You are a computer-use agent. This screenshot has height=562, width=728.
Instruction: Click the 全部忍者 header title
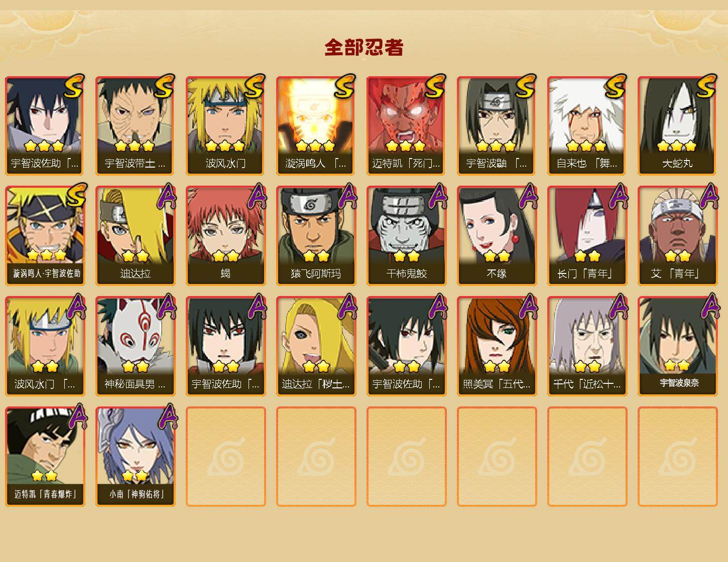(363, 47)
